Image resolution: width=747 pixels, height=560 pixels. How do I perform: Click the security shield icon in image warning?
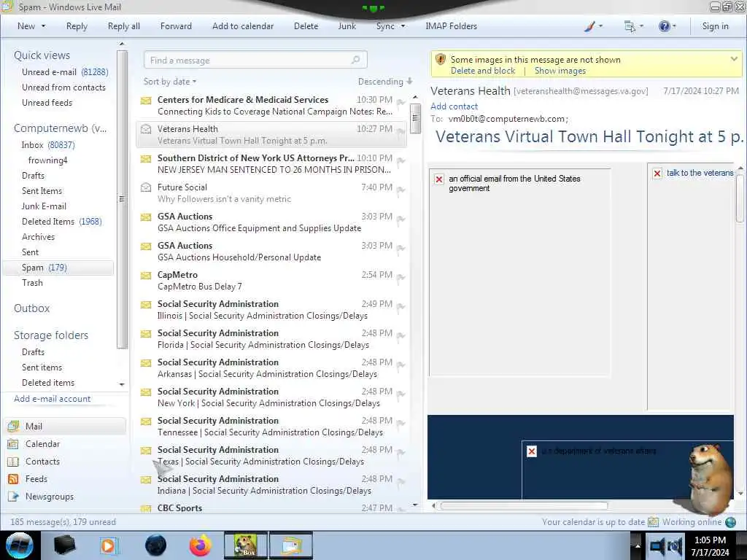tap(440, 60)
